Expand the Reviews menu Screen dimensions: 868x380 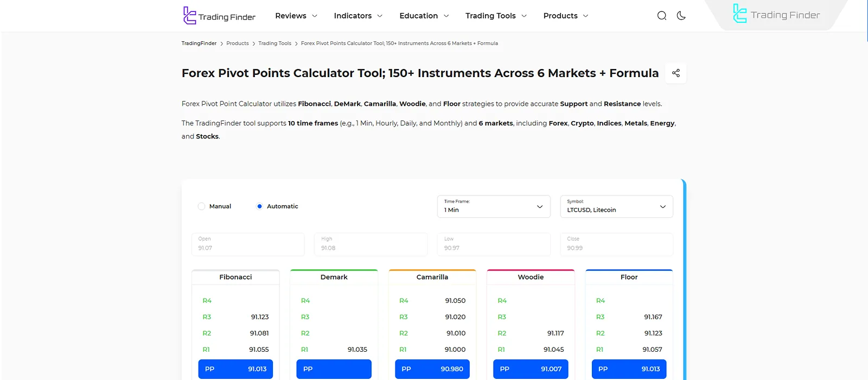coord(296,16)
